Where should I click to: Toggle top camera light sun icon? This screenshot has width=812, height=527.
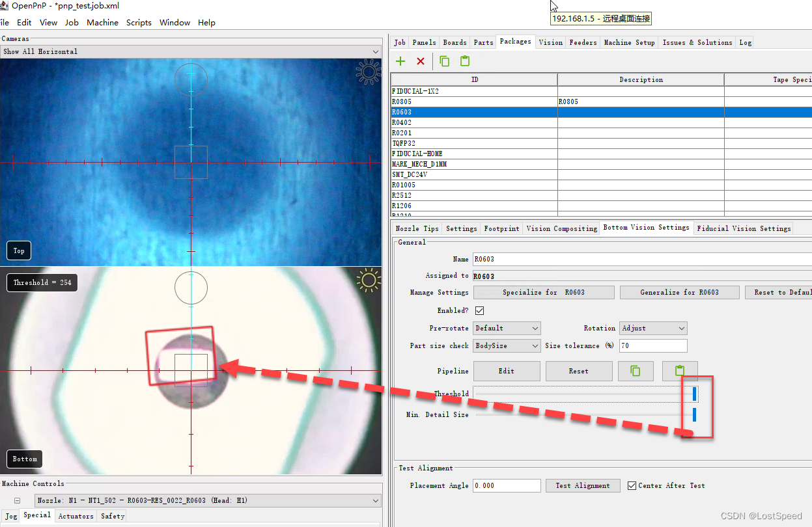(x=369, y=72)
